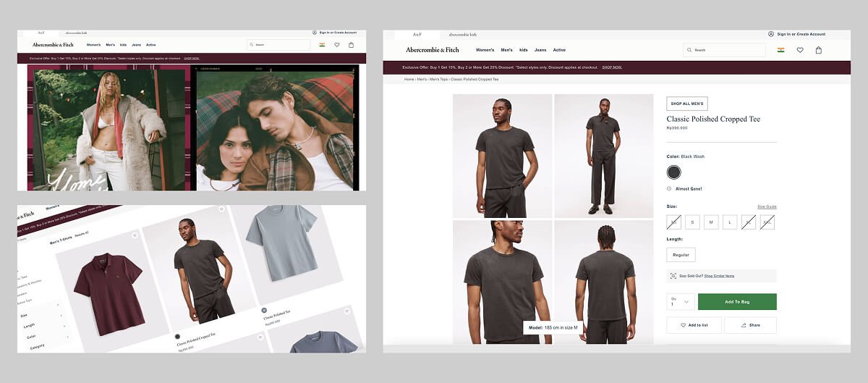This screenshot has height=383, width=868.
Task: Favorite the maroon polo in the listing
Action: tap(135, 235)
